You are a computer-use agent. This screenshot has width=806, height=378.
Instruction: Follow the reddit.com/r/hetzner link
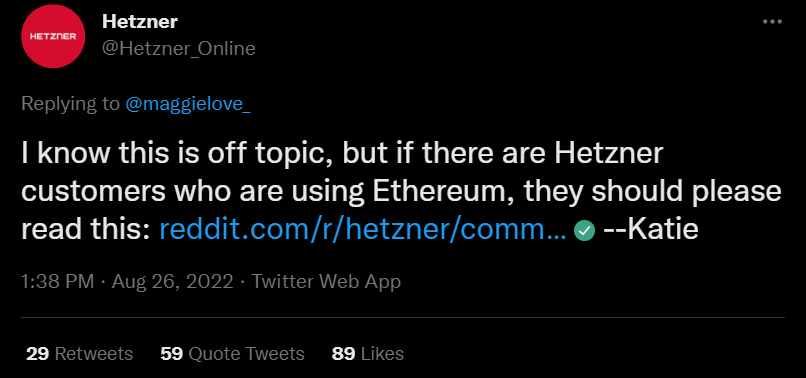362,229
